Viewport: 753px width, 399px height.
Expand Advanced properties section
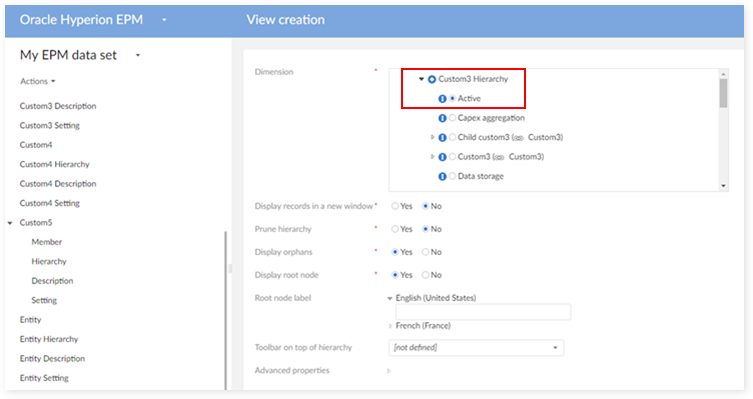click(x=389, y=371)
